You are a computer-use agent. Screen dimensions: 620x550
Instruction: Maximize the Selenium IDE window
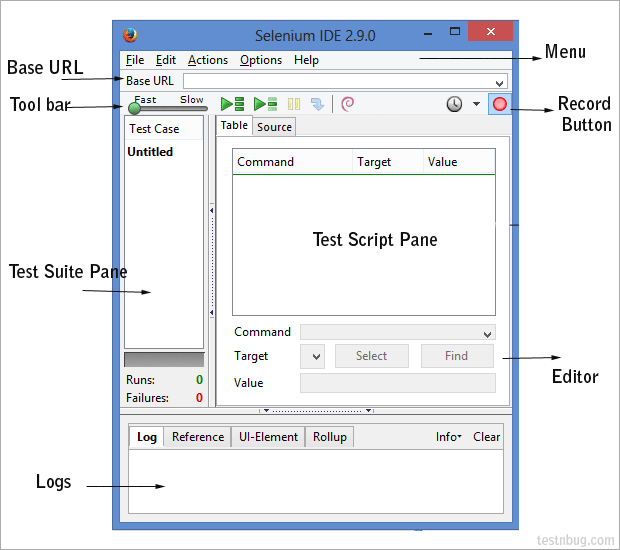pos(455,32)
